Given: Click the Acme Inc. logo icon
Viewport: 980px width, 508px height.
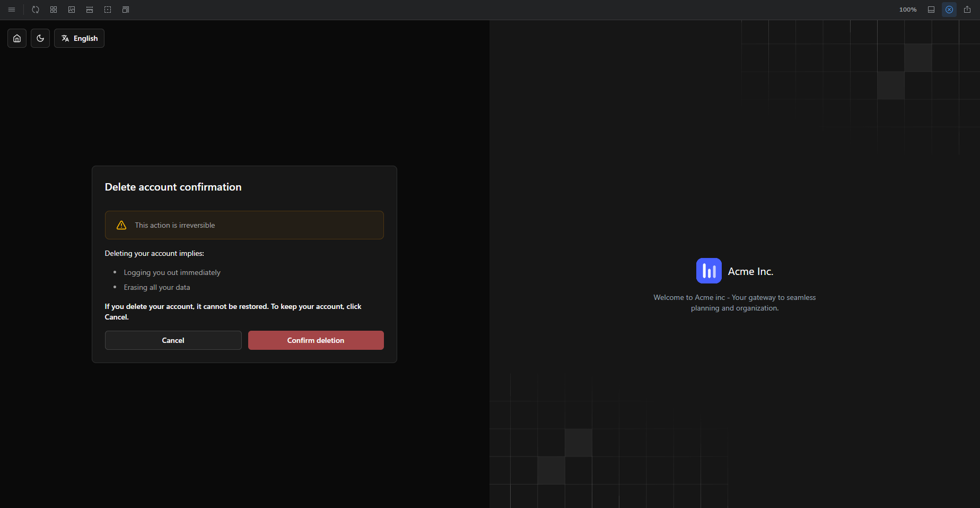Looking at the screenshot, I should [709, 271].
